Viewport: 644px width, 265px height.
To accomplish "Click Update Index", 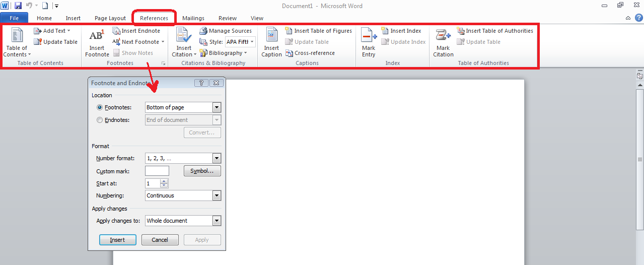I will coord(403,42).
